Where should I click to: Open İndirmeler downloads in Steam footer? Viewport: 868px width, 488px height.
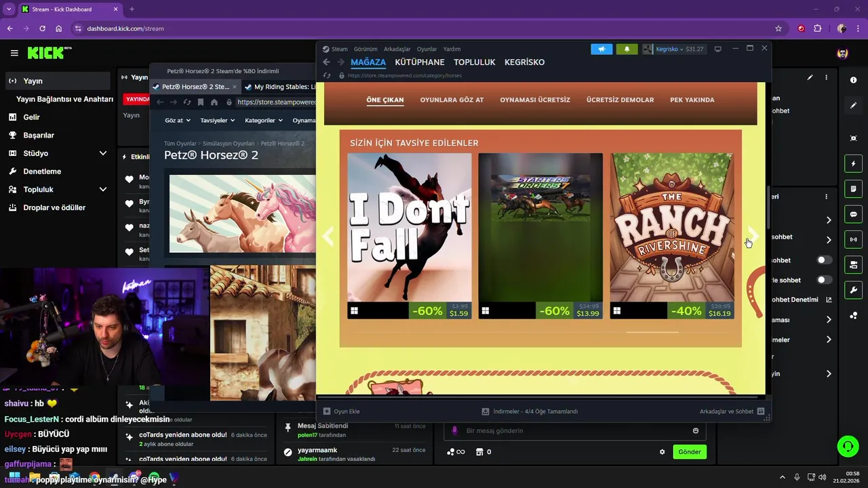click(530, 411)
